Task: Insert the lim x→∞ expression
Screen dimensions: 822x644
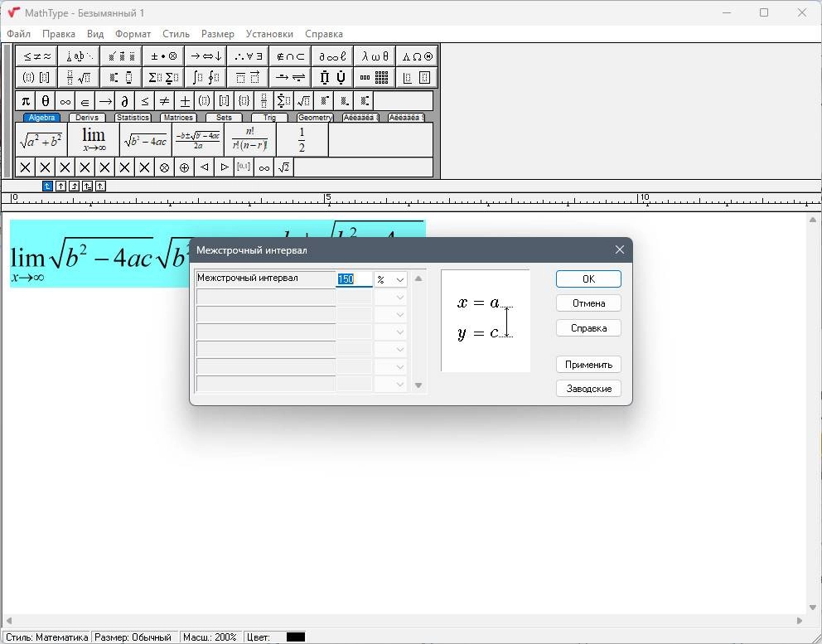Action: (94, 139)
